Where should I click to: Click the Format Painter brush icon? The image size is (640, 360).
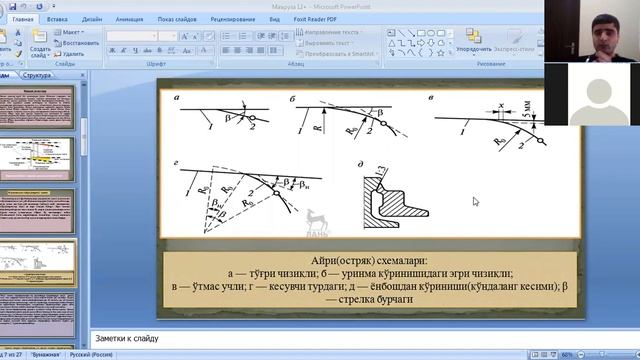18,53
